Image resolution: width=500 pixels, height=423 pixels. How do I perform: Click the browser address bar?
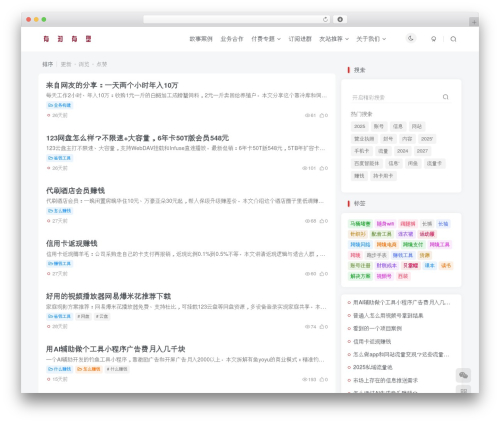point(233,20)
